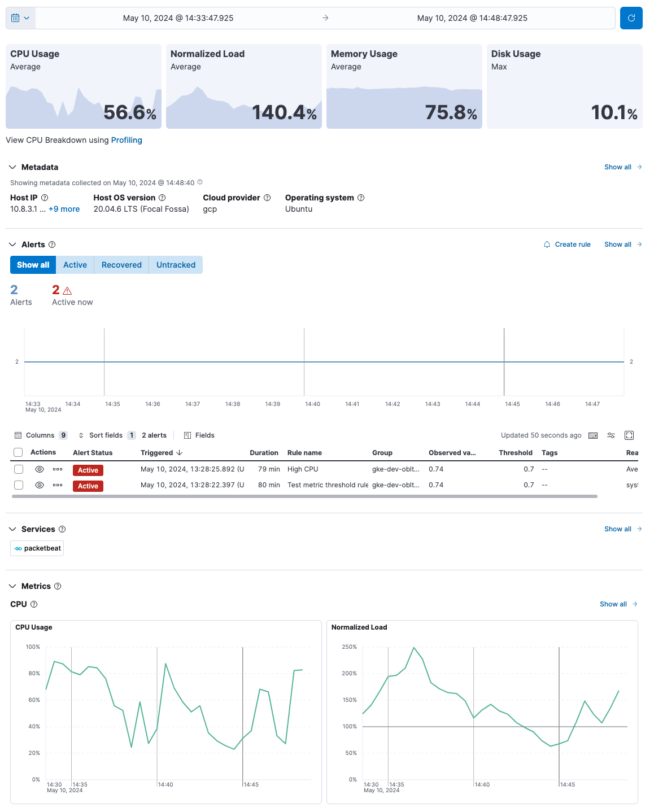
Task: View details of Test metric threshold alert
Action: coord(40,485)
